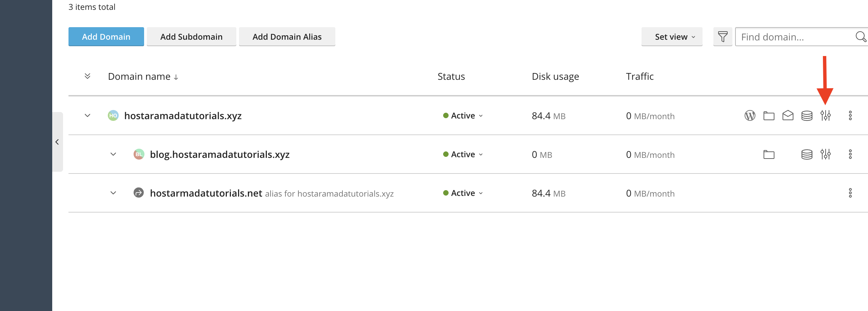Click the Add Domain Alias button
Screen dimensions: 868x311
tap(287, 37)
